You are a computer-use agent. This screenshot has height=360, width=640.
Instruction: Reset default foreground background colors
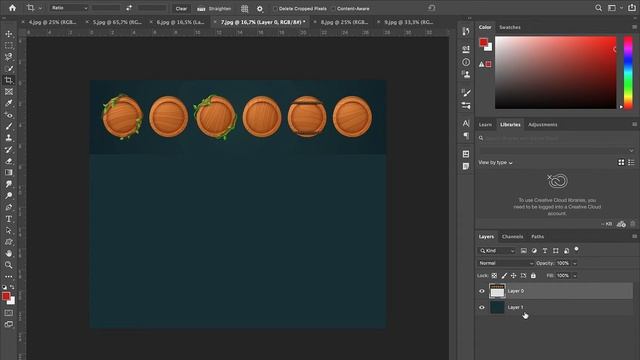point(4,287)
